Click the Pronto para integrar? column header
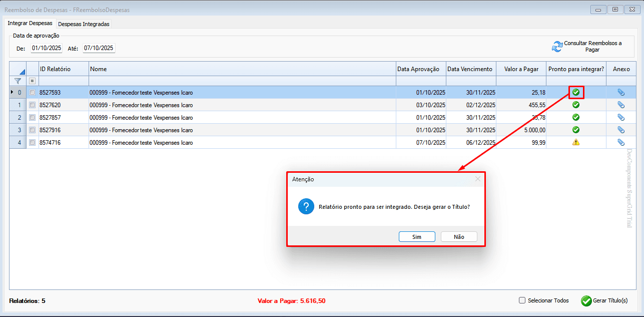Image resolution: width=644 pixels, height=317 pixels. 576,69
